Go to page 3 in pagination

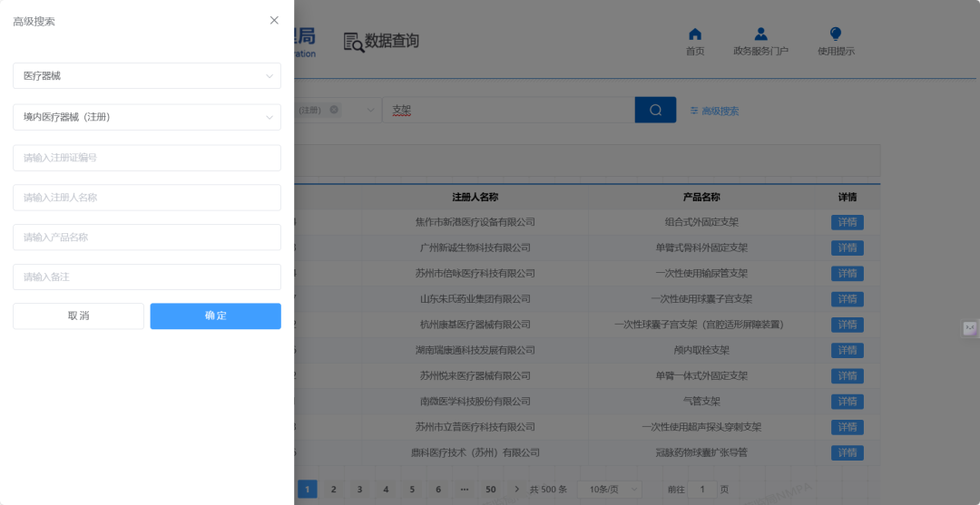click(359, 490)
